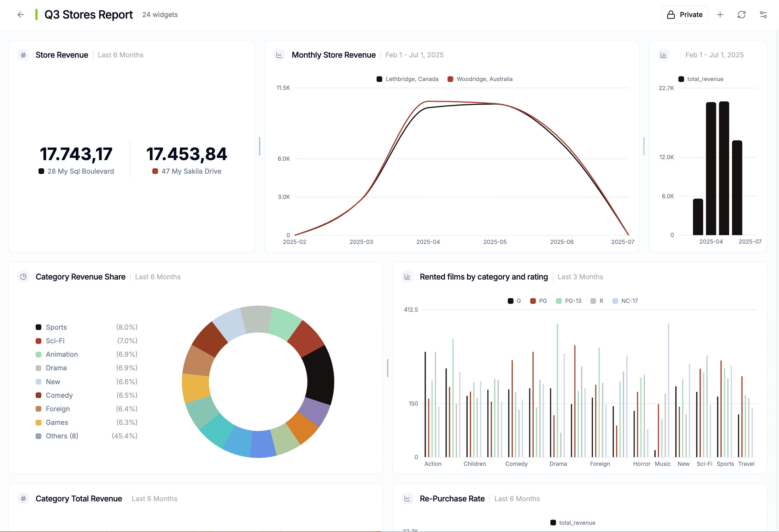Click the line chart icon on Re-Purchase Rate
The image size is (779, 532).
click(x=407, y=499)
